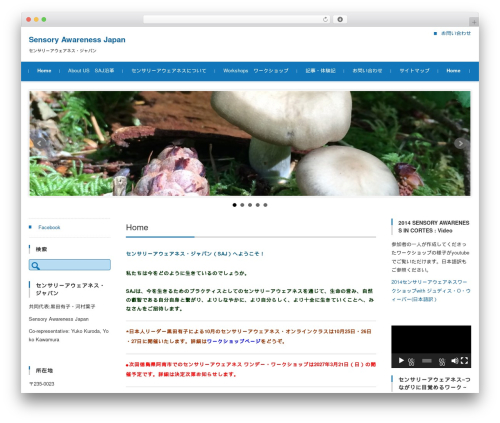Play the sidebar video
Image resolution: width=500 pixels, height=423 pixels.
401,360
